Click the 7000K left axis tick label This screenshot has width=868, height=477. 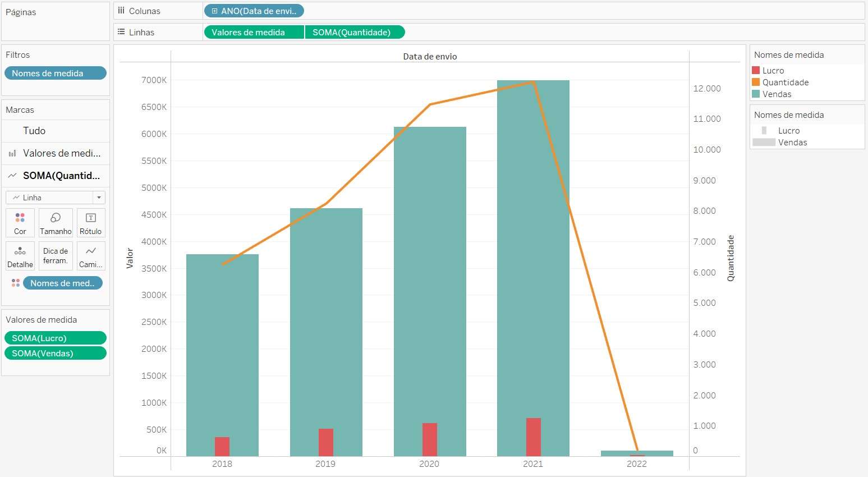coord(154,80)
